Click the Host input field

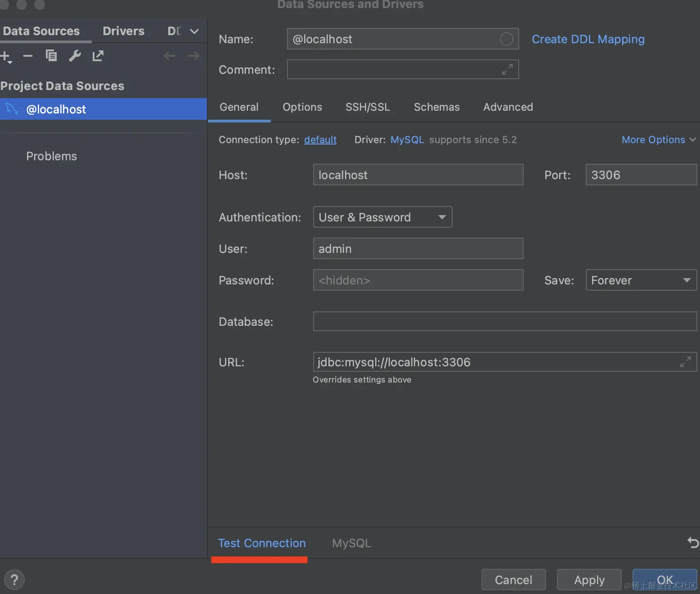tap(418, 175)
